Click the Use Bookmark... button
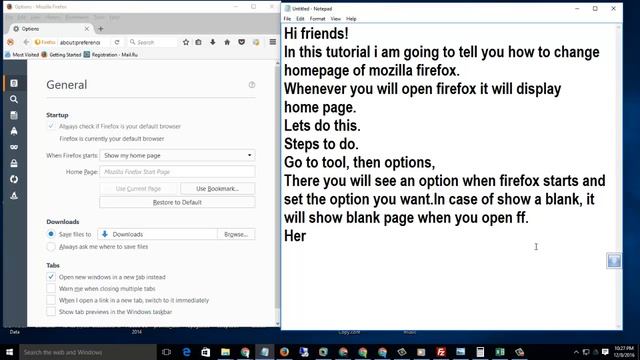The image size is (640, 360). coord(217,189)
